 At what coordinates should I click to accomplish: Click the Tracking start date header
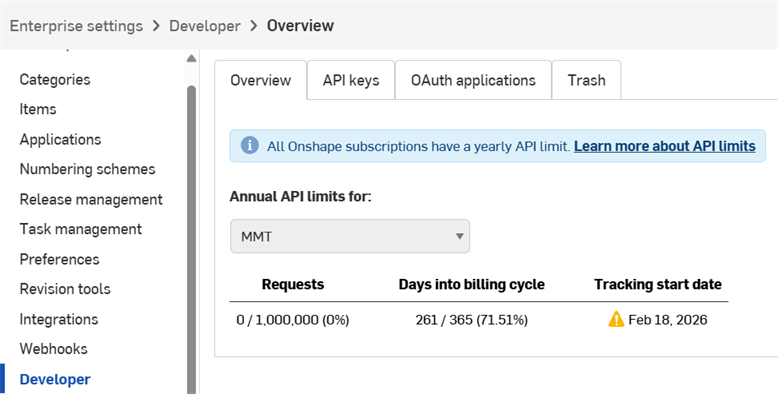coord(658,284)
